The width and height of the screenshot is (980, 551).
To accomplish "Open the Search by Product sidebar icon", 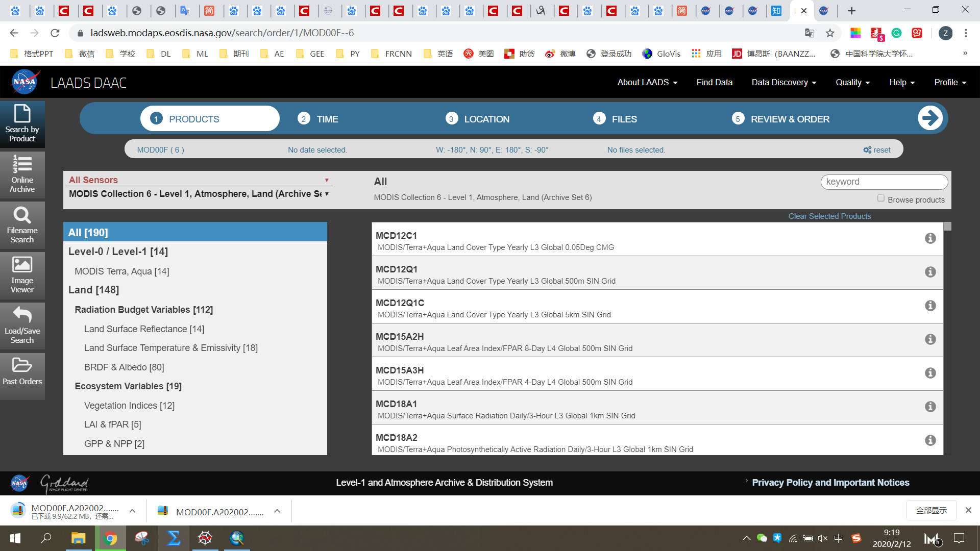I will [22, 124].
